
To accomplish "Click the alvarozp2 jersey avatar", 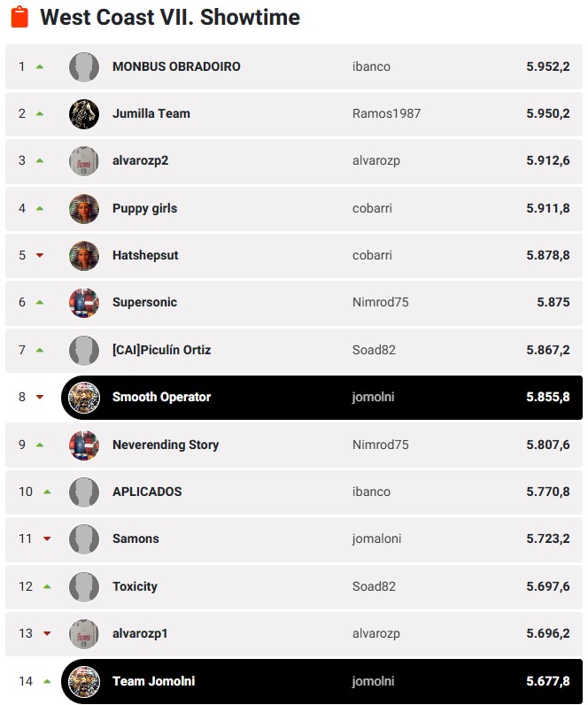I will pos(84,161).
